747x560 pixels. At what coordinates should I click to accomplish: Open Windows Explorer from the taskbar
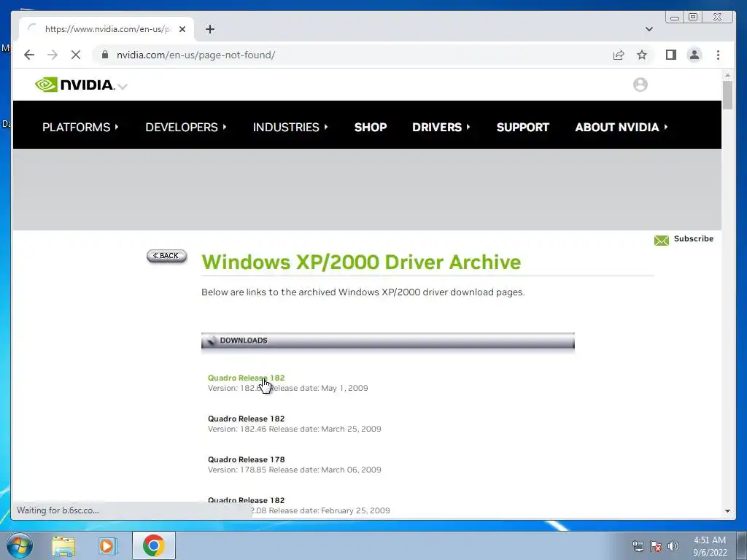pos(63,545)
